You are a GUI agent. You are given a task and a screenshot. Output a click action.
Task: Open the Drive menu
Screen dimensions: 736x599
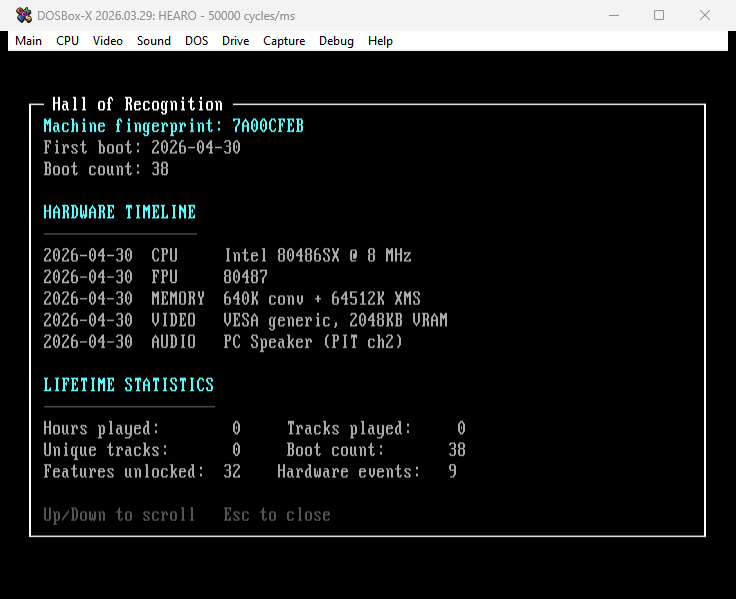pyautogui.click(x=235, y=41)
